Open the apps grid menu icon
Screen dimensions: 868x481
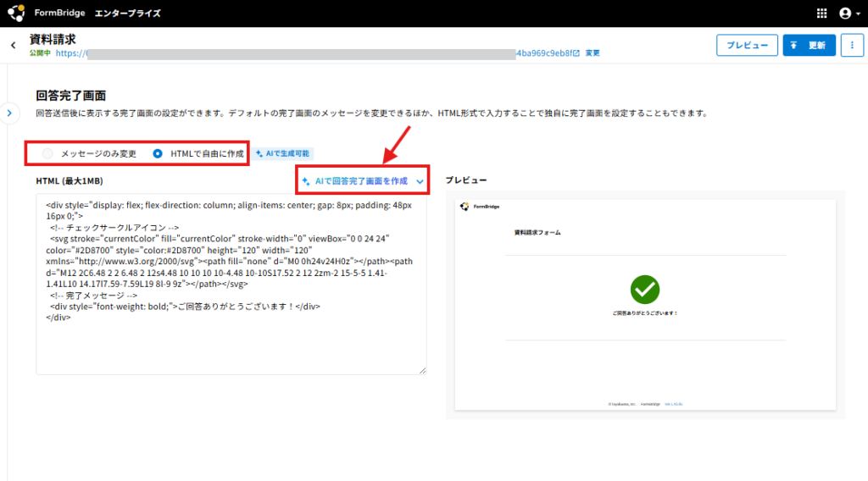[x=821, y=14]
